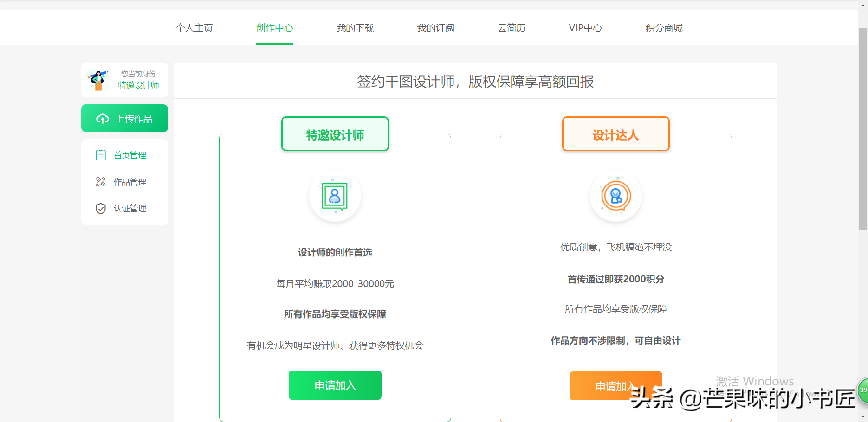868x422 pixels.
Task: Click the scissors icon beside 作品管理
Action: (101, 182)
